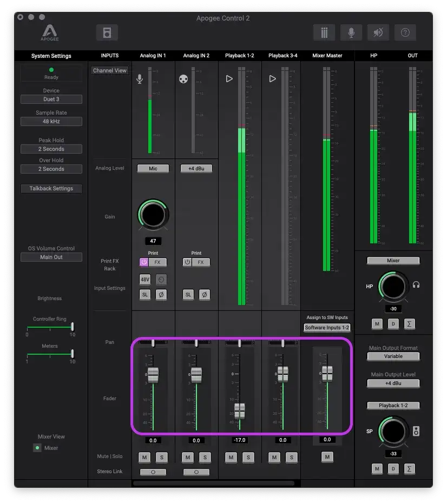Open the OS Volume Control Main Out dropdown
Viewport: 447px width, 504px height.
[51, 257]
